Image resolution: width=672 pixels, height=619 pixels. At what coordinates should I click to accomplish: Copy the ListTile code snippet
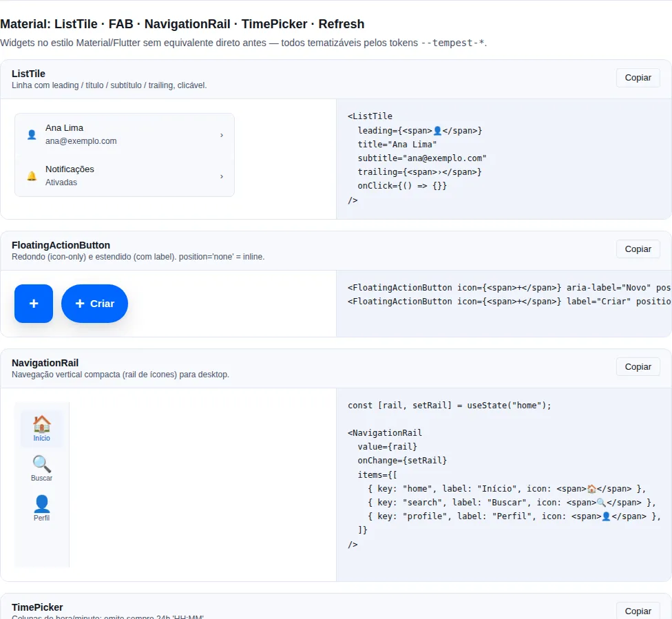click(x=638, y=78)
